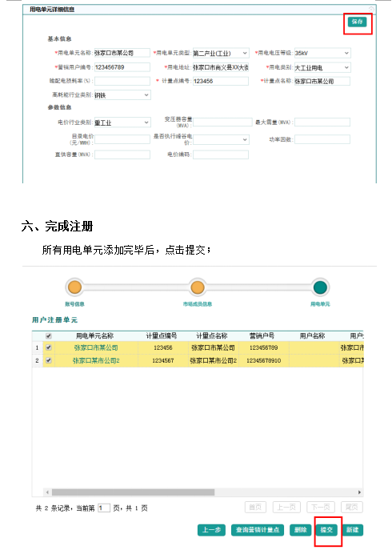The width and height of the screenshot is (392, 550).
Task: Open the 用电电压等级 dropdown showing 35kV
Action: tap(322, 53)
